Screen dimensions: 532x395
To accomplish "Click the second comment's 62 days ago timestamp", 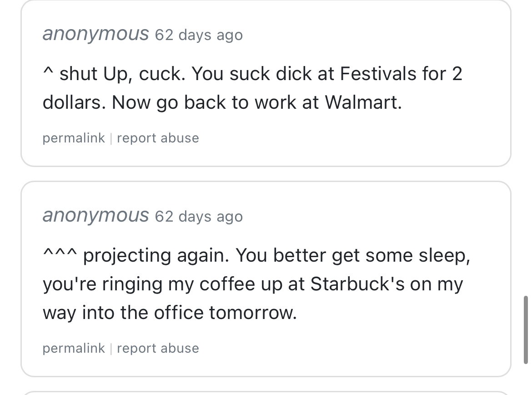I will (x=199, y=217).
